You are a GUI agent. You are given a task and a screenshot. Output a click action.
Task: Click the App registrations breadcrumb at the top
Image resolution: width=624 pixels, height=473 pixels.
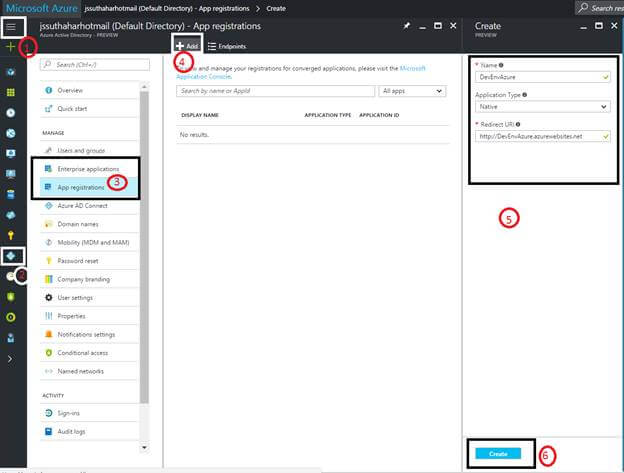(167, 8)
